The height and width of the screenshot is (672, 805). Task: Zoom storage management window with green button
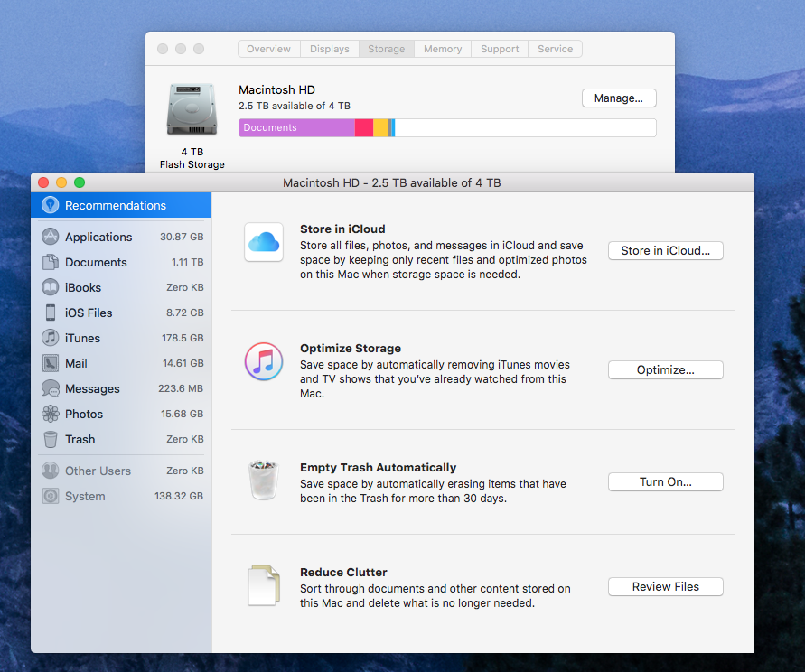80,182
